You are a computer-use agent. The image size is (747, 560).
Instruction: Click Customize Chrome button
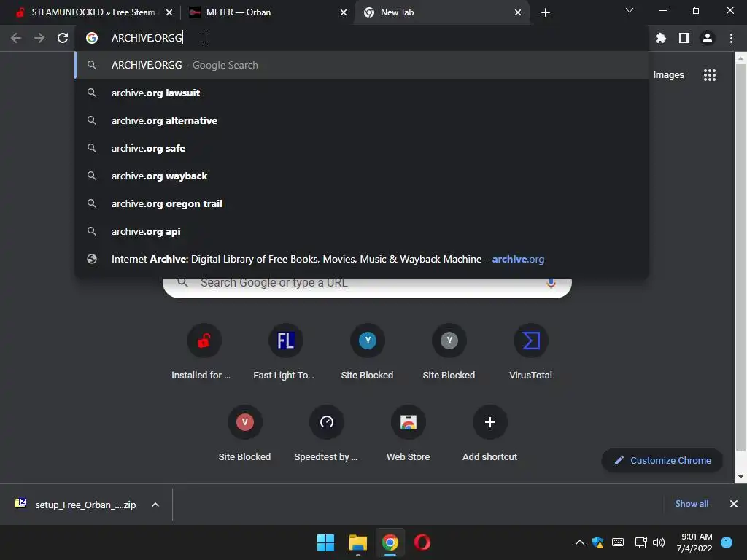pyautogui.click(x=662, y=461)
